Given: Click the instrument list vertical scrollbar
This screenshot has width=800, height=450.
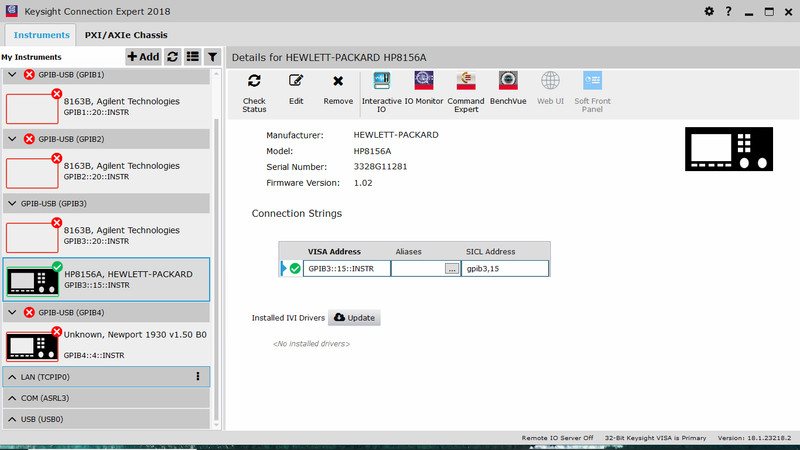Looking at the screenshot, I should (x=216, y=268).
